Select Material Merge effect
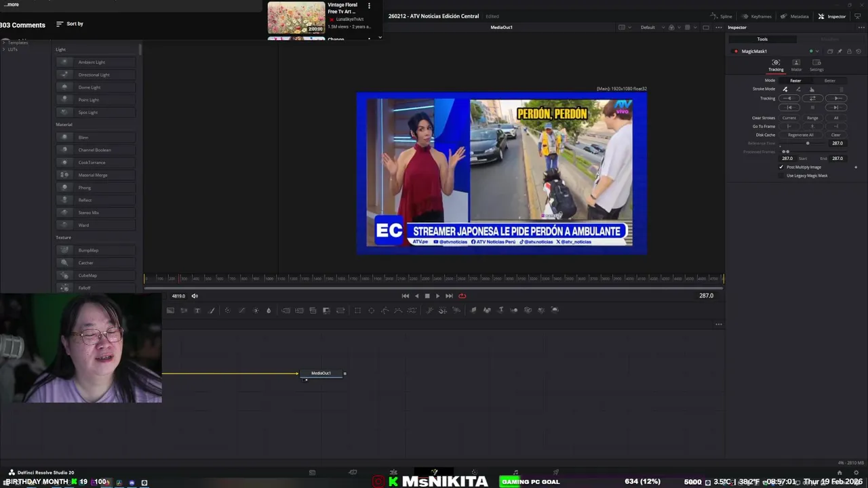Screen dimensions: 868x488 [96, 175]
